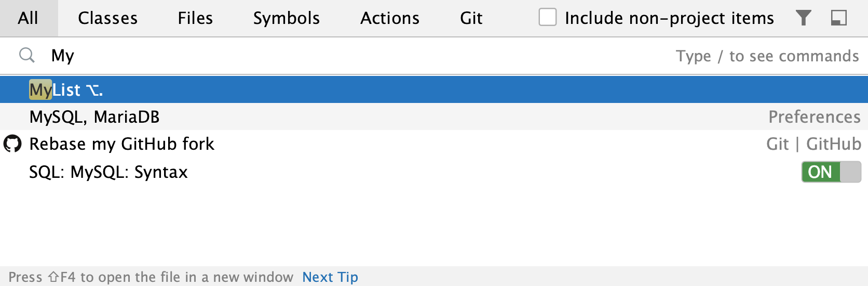Screen dimensions: 868x286
Task: Go to the Actions tab
Action: pyautogui.click(x=390, y=18)
